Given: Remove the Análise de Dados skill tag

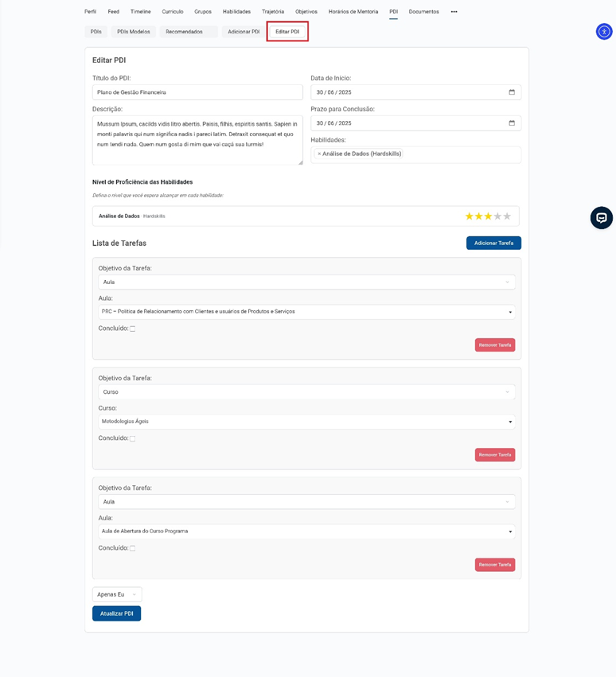Looking at the screenshot, I should point(319,154).
